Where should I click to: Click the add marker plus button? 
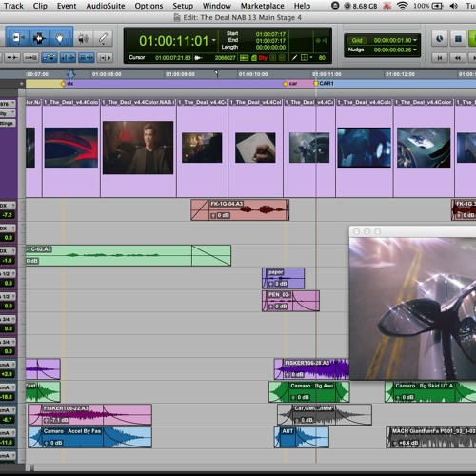[x=21, y=84]
